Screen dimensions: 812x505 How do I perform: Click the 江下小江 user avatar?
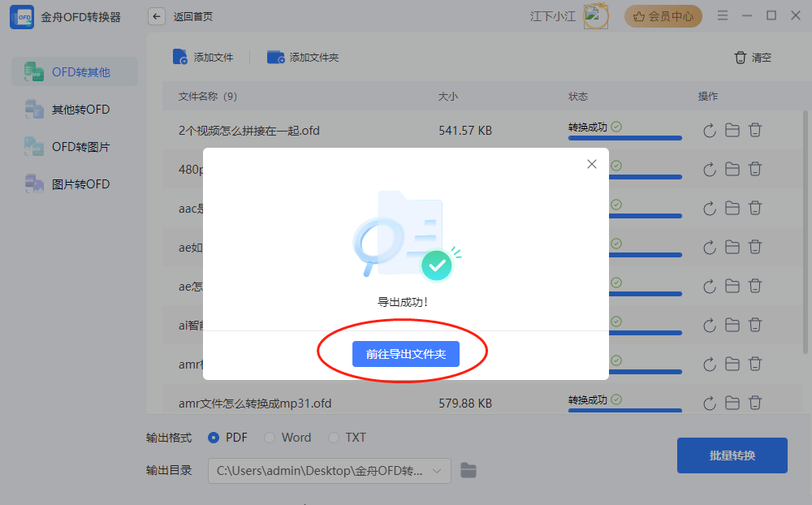(596, 16)
